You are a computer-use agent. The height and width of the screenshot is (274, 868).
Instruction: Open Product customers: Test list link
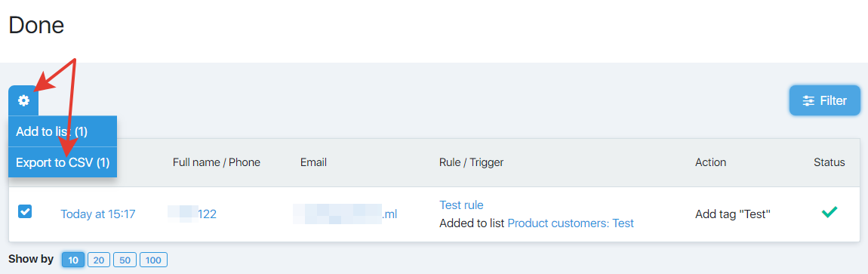[x=570, y=223]
